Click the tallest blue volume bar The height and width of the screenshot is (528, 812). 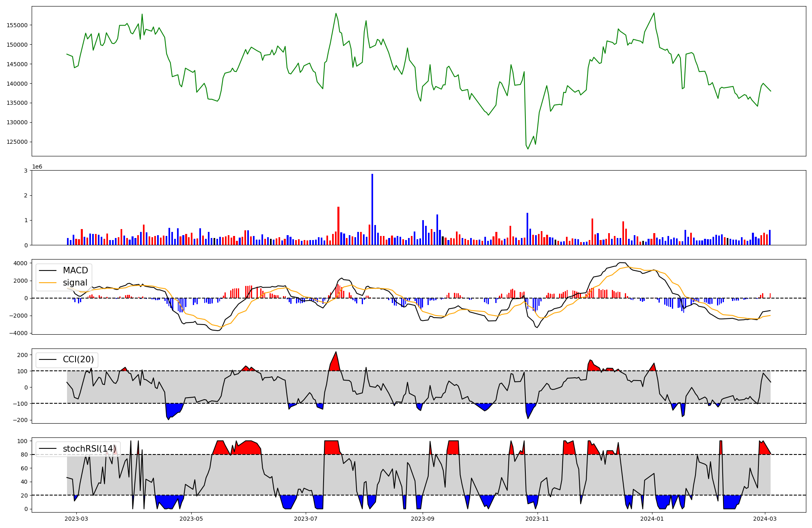pyautogui.click(x=372, y=209)
